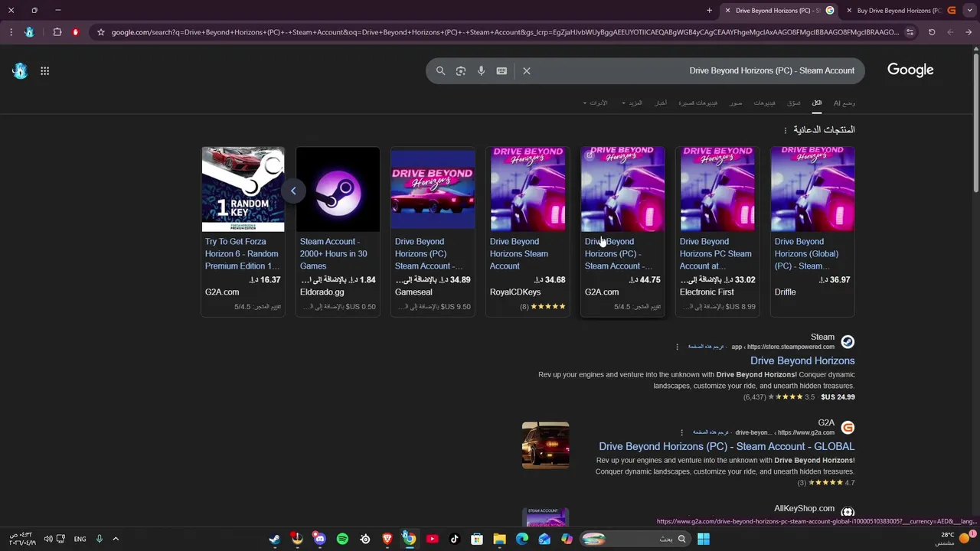Open G2A Steam Account - GLOBAL result link
Image resolution: width=980 pixels, height=551 pixels.
pos(727,446)
